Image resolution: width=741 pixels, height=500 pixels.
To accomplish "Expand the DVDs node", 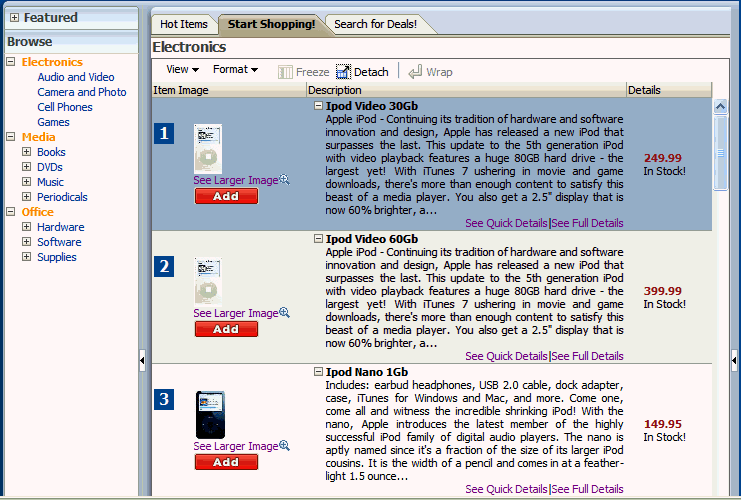I will point(26,167).
